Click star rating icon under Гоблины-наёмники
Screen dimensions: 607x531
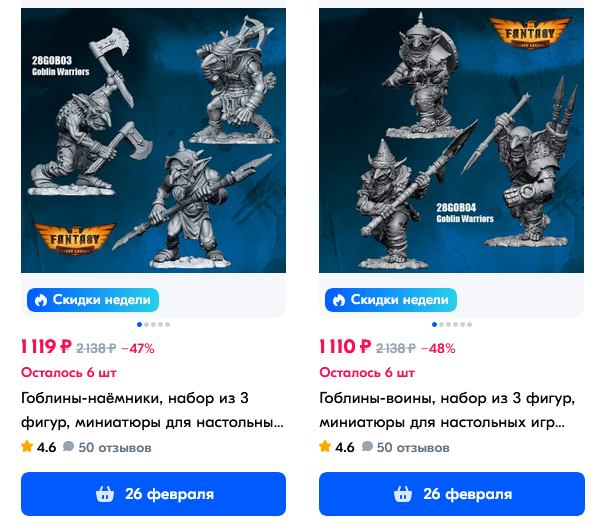click(27, 446)
